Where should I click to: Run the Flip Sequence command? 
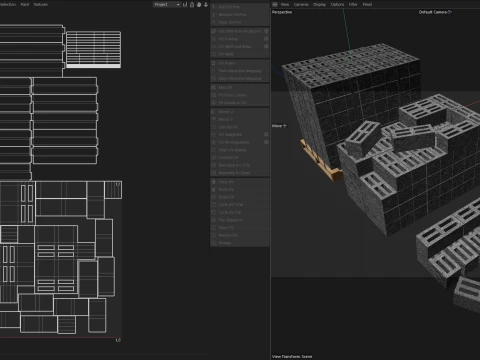click(x=240, y=220)
